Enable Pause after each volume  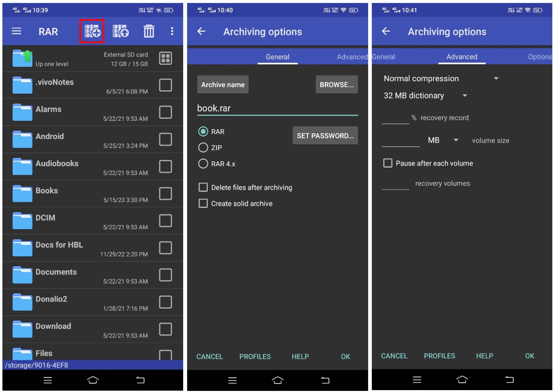[x=388, y=163]
